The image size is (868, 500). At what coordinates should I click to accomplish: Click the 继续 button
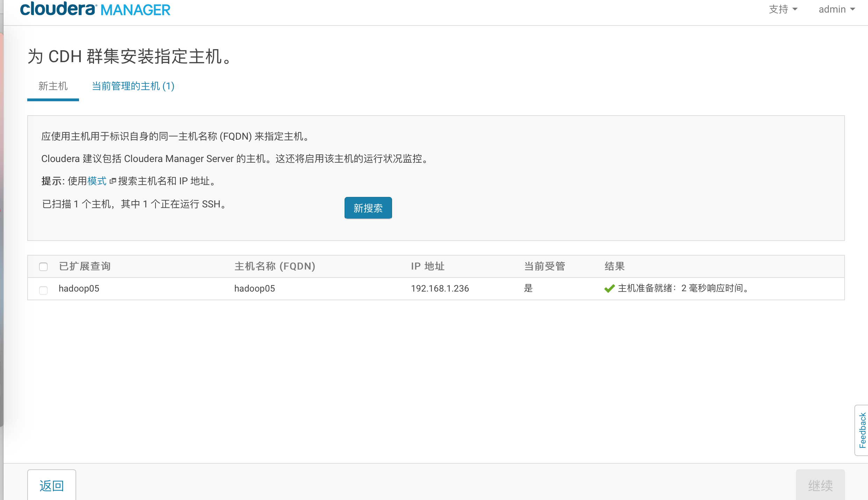[820, 485]
